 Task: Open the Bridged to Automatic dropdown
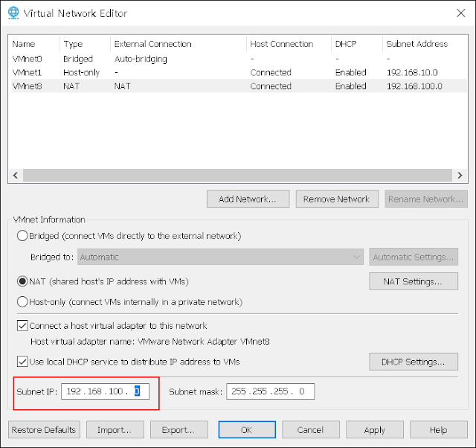[x=220, y=257]
